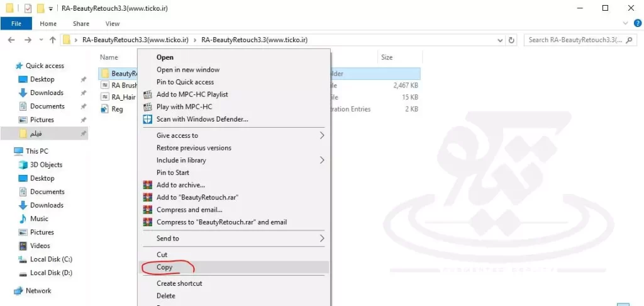
Task: Click the Music note icon in sidebar
Action: coord(23,218)
